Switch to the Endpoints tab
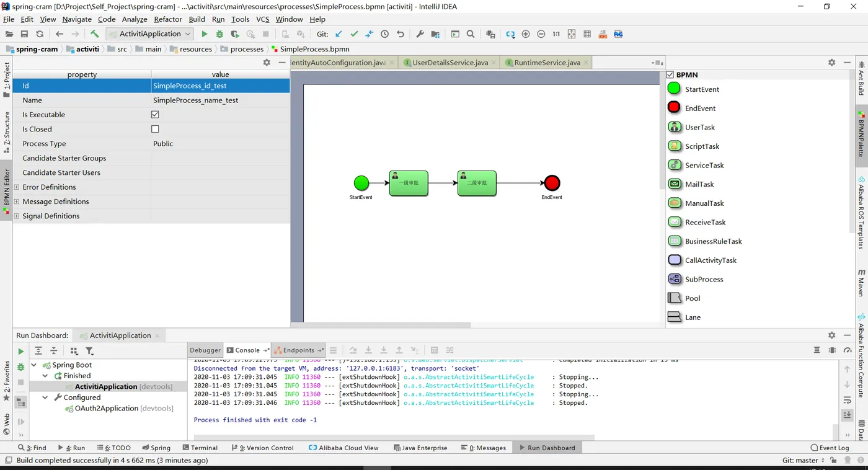 [299, 350]
